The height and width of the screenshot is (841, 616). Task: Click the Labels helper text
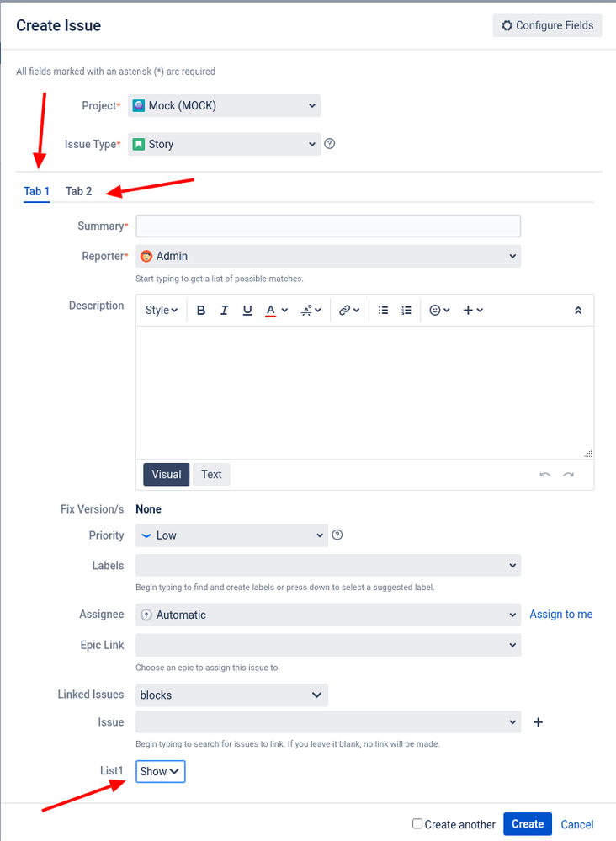[x=285, y=588]
